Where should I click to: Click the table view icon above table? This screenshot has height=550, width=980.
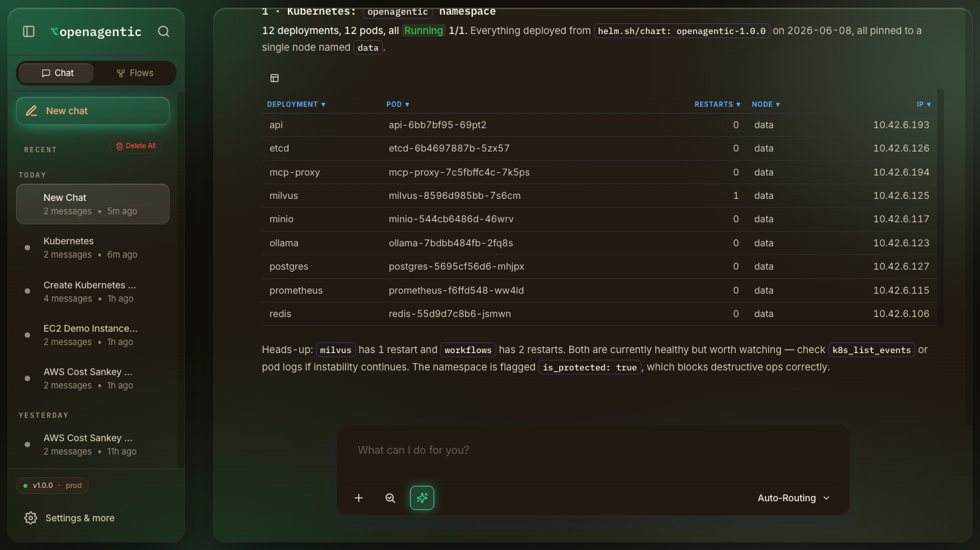(x=275, y=78)
